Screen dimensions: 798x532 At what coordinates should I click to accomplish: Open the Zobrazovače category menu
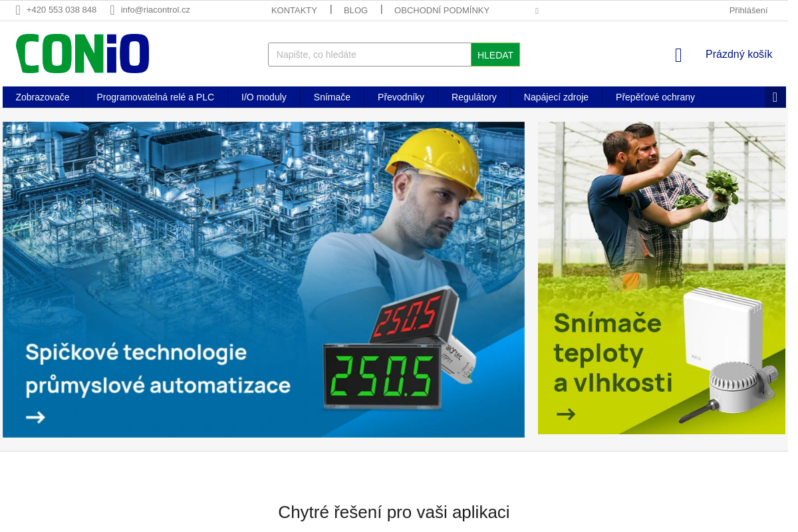pos(43,97)
